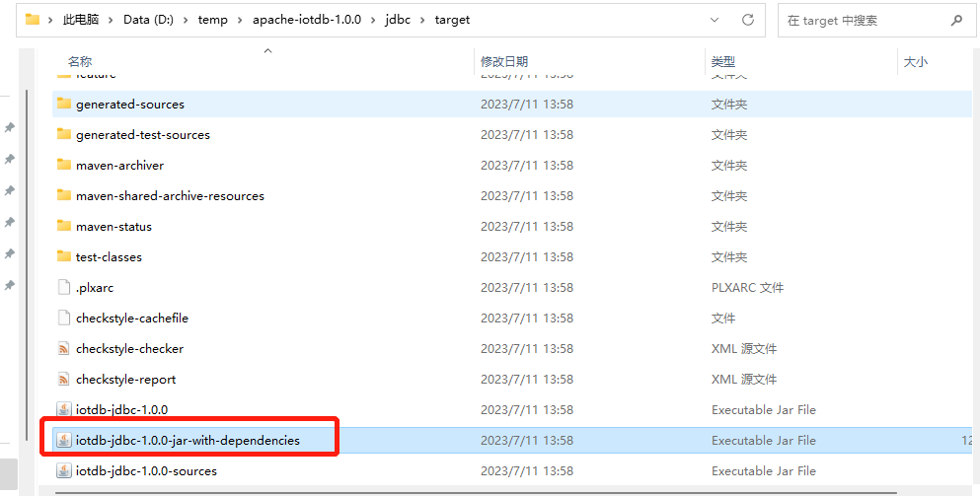Select 'maven-status' file name
980x496 pixels.
113,227
